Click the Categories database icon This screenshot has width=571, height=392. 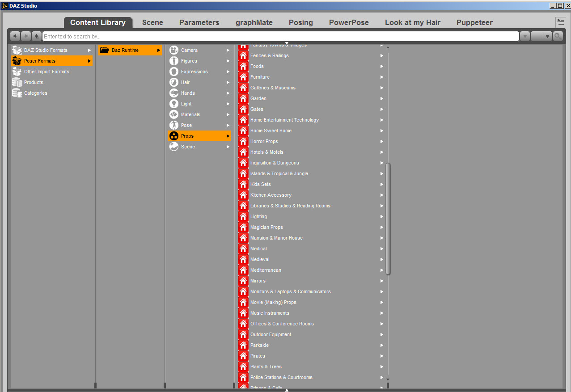17,93
